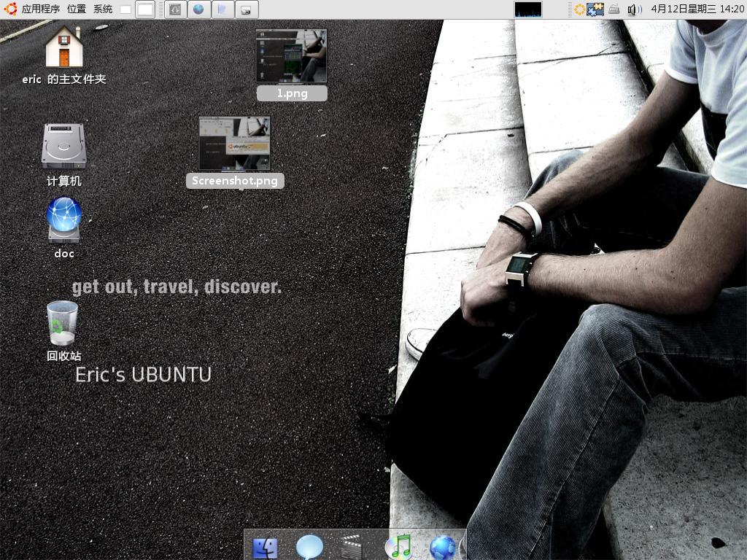Image resolution: width=747 pixels, height=560 pixels.
Task: Switch to the second, highlighted workspace
Action: 145,9
